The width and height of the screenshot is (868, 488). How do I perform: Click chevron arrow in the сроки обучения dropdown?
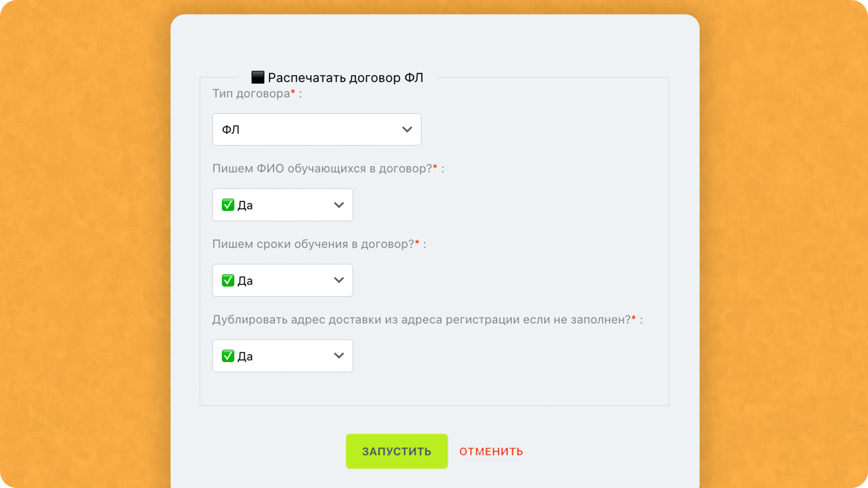click(x=339, y=280)
